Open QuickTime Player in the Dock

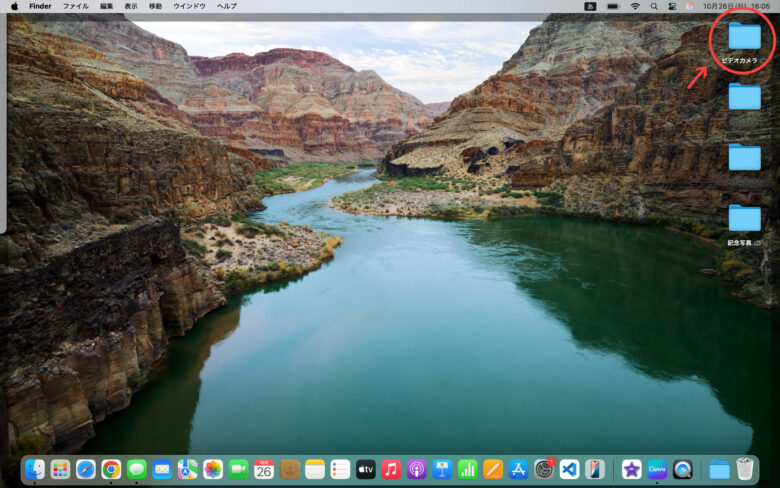(683, 469)
